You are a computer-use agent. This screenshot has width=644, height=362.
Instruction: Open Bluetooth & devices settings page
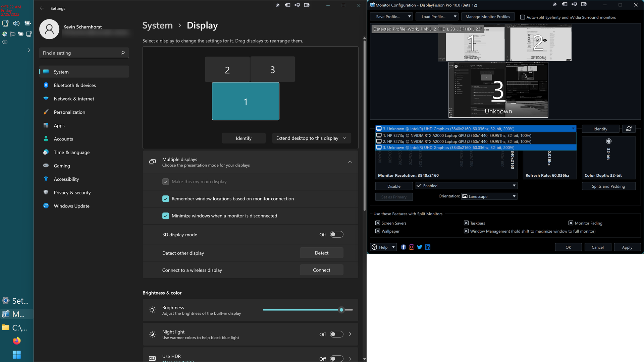click(75, 85)
